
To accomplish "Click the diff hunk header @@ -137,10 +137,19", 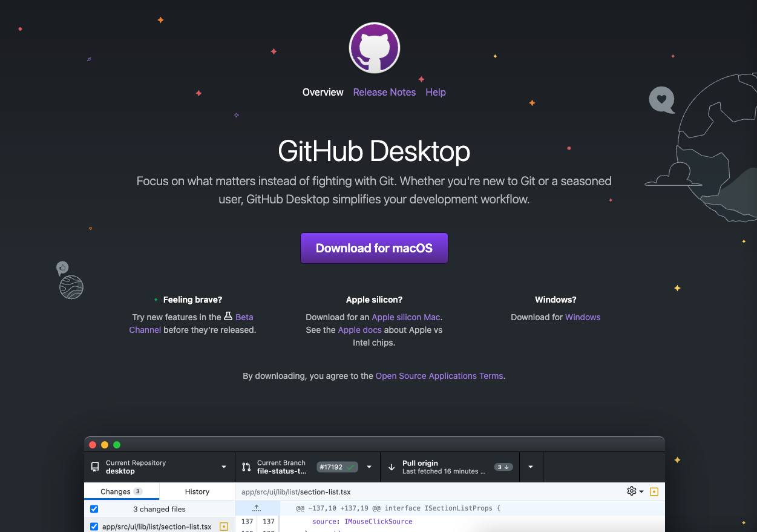I will pyautogui.click(x=398, y=508).
